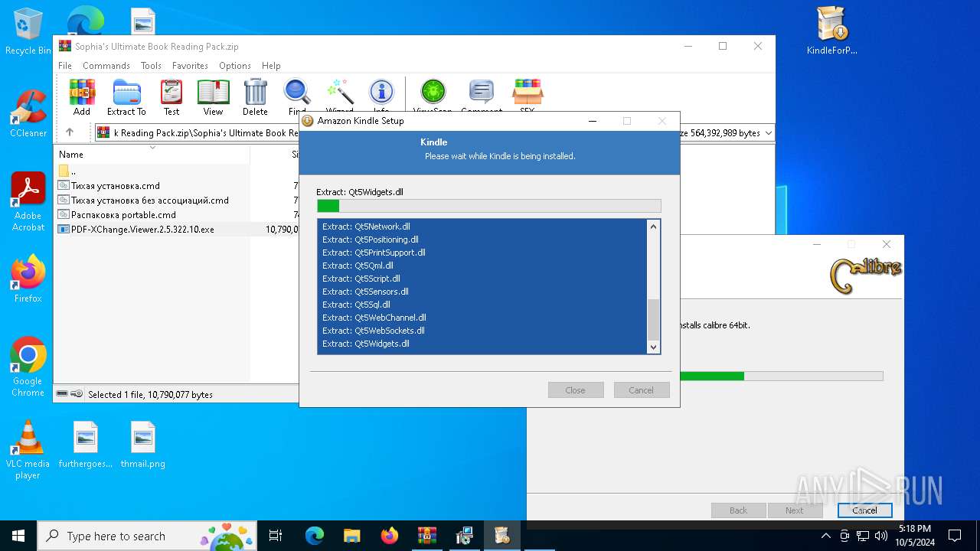This screenshot has height=551, width=980.
Task: Open the Options menu
Action: [x=235, y=66]
